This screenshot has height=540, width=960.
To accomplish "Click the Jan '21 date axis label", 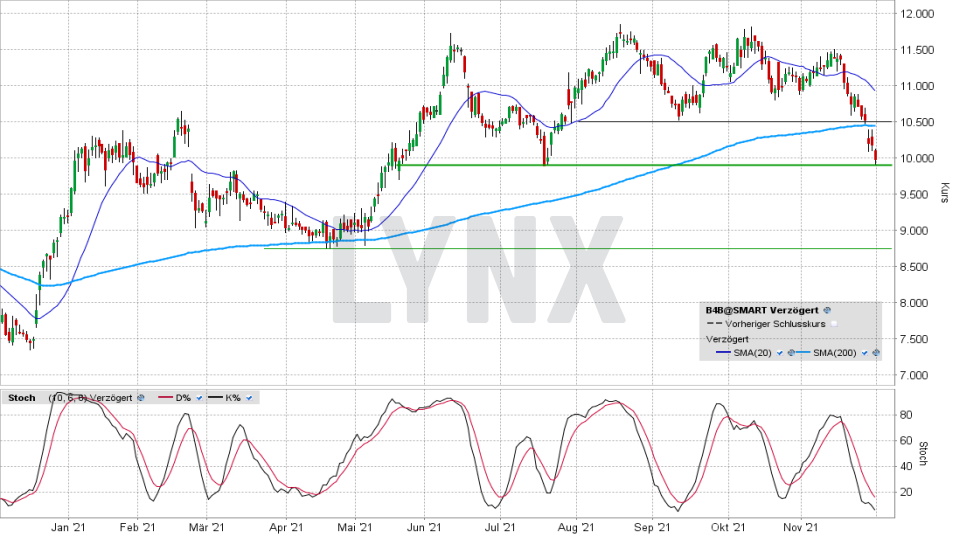I will (68, 527).
